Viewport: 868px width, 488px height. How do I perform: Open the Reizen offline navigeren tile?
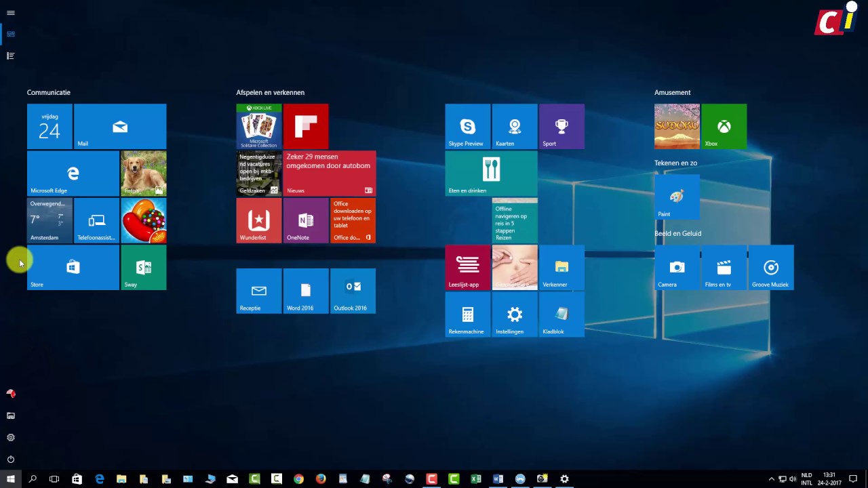(x=515, y=220)
